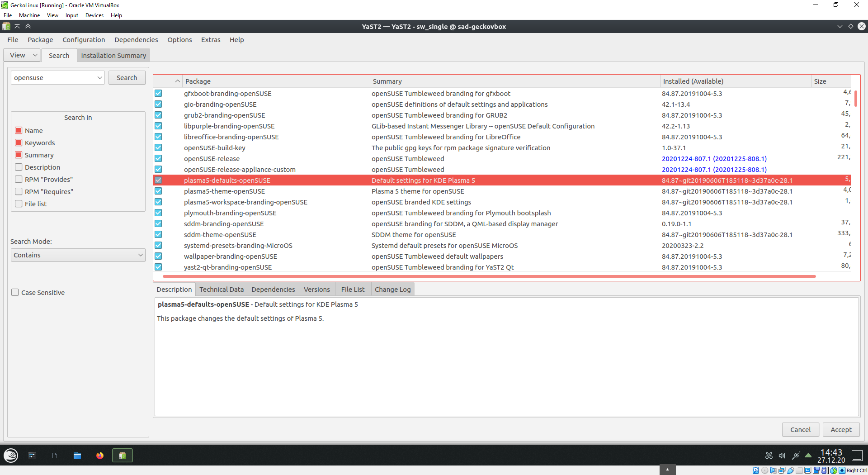Click the blank document taskbar icon
Screen dimensions: 868x475
point(55,456)
